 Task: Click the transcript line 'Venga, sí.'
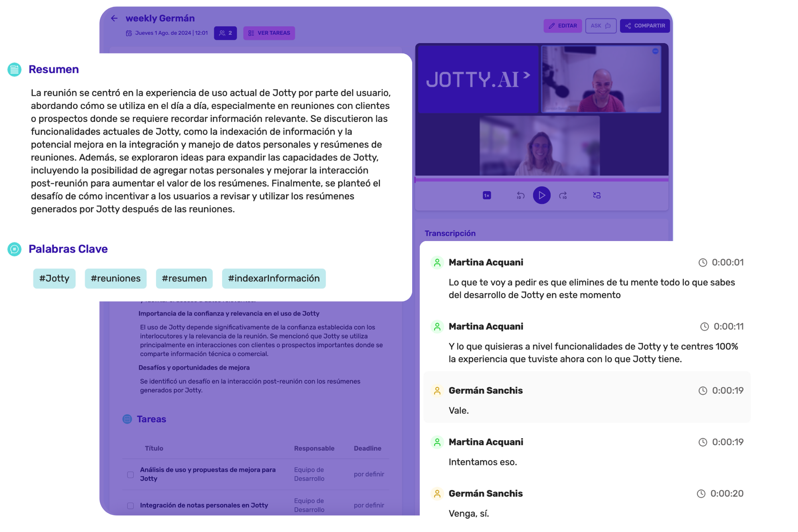[x=469, y=514]
